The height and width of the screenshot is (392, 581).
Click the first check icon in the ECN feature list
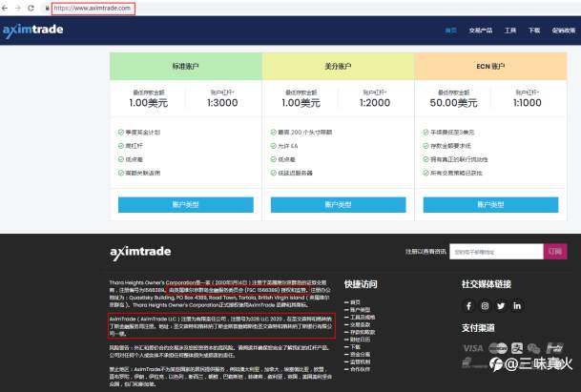pos(425,132)
